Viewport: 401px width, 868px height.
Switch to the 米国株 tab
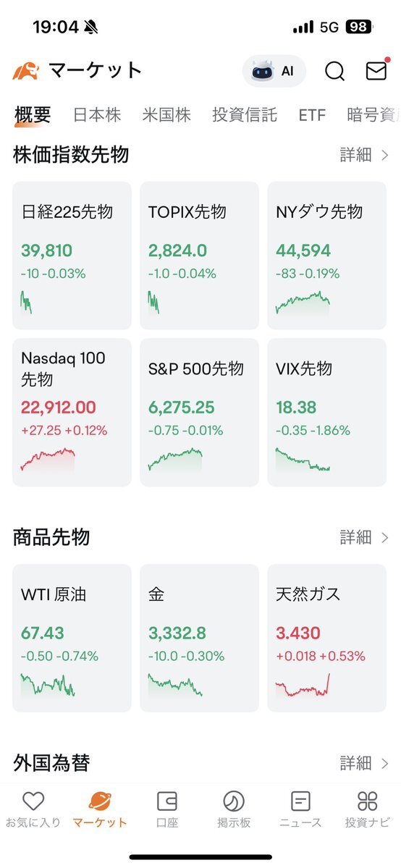[x=166, y=114]
